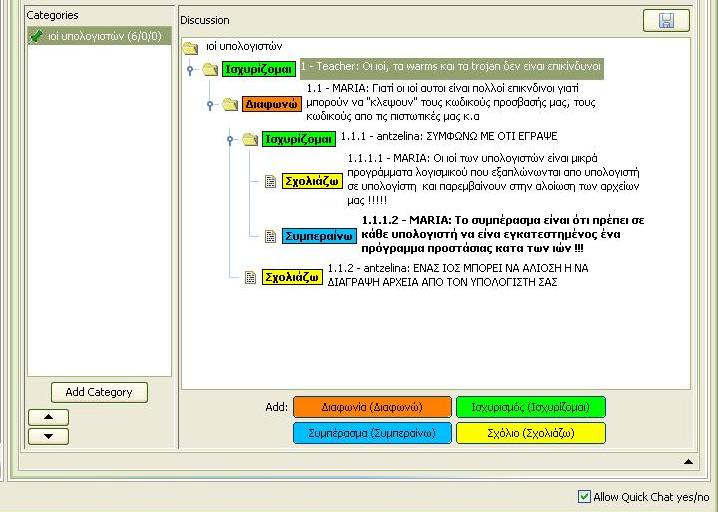Select message 1.1 by MARIA
Image resolution: width=718 pixels, height=512 pixels.
coord(451,102)
